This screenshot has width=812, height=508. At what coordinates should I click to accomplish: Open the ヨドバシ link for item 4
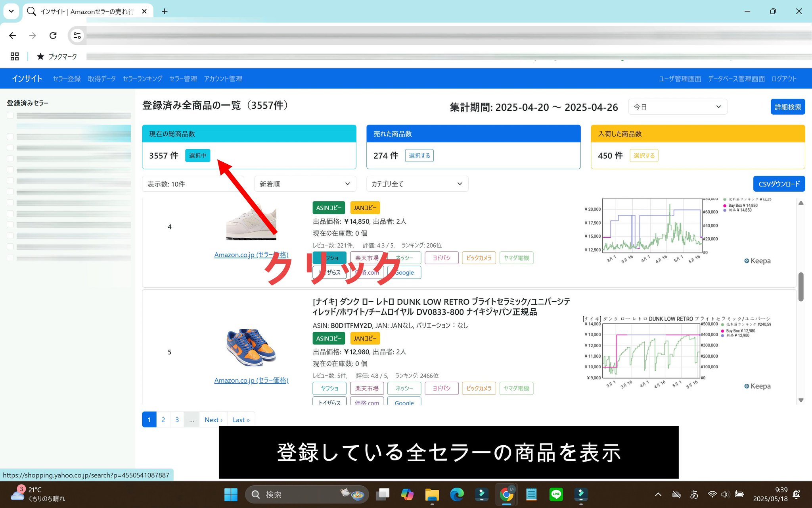point(441,258)
